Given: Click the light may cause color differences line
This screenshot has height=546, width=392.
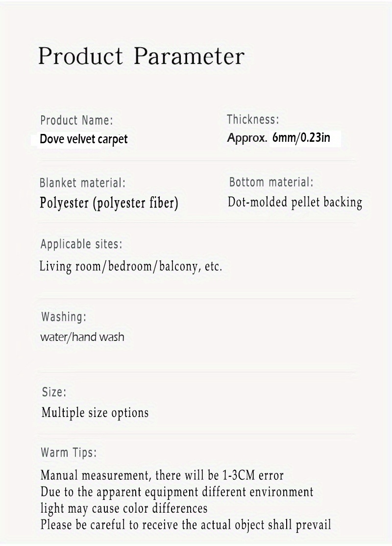Looking at the screenshot, I should [124, 508].
